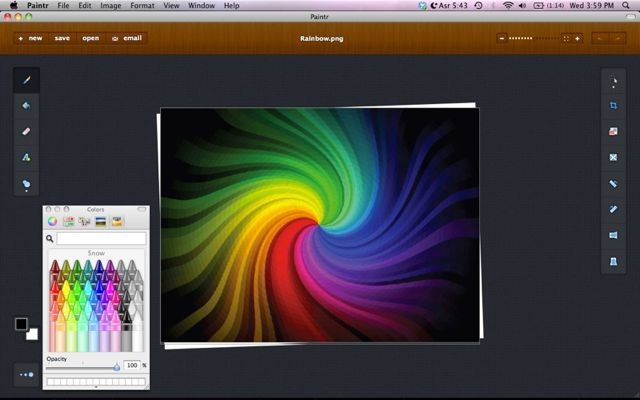This screenshot has width=640, height=400.
Task: Click the new button
Action: point(30,38)
